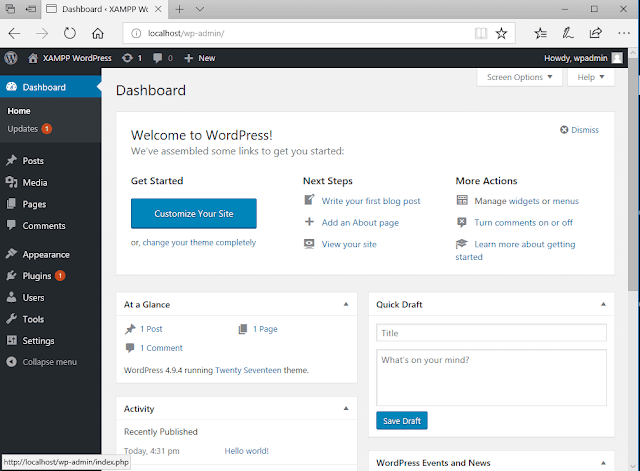Image resolution: width=640 pixels, height=471 pixels.
Task: Click the Save Draft button
Action: click(402, 421)
